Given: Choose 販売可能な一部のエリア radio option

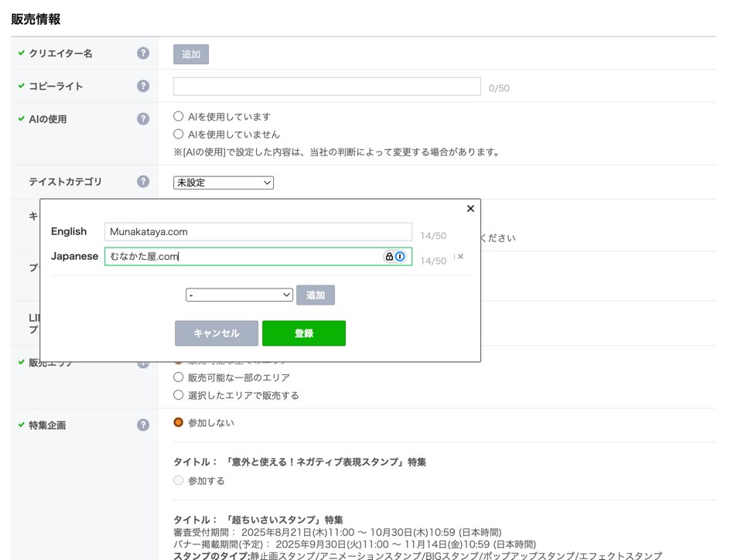Looking at the screenshot, I should [x=179, y=377].
